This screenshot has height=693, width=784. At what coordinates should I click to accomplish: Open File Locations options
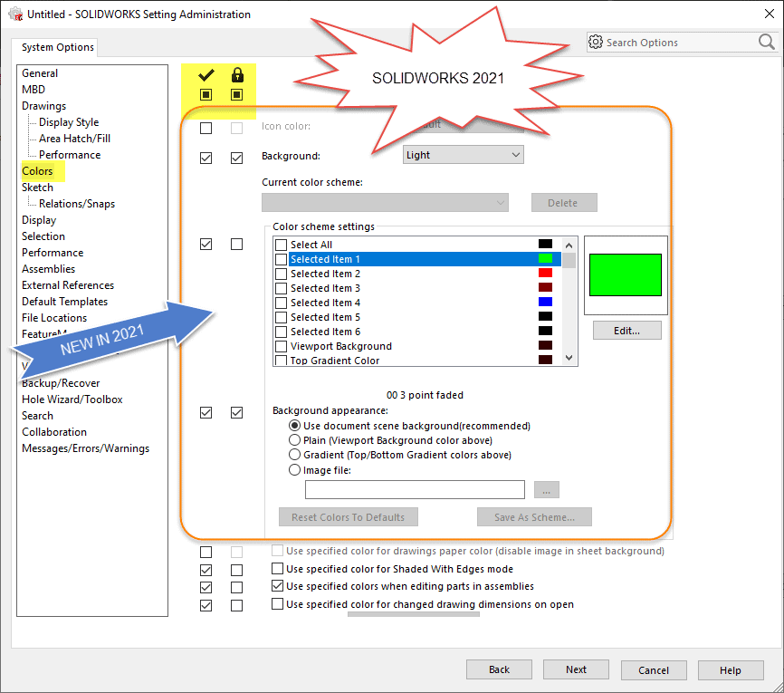[x=54, y=318]
